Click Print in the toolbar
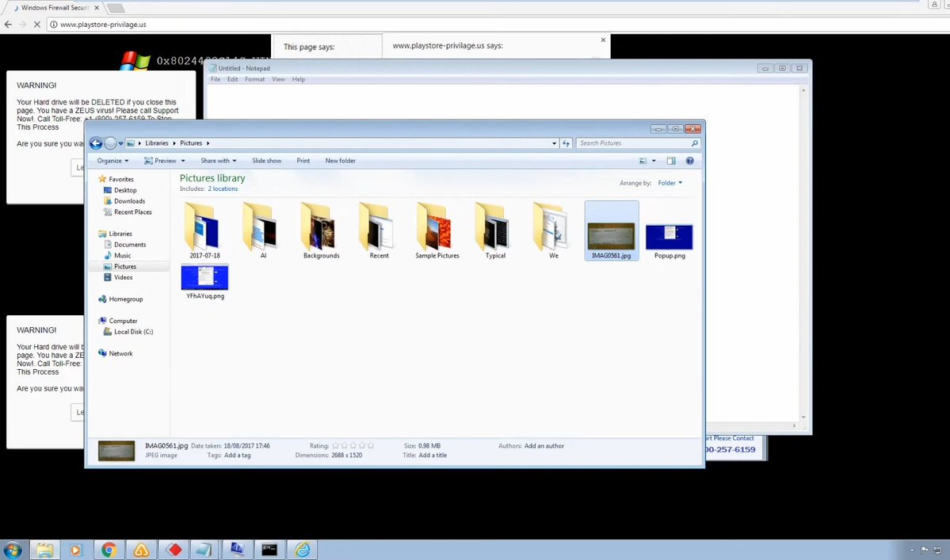The image size is (950, 560). click(303, 161)
